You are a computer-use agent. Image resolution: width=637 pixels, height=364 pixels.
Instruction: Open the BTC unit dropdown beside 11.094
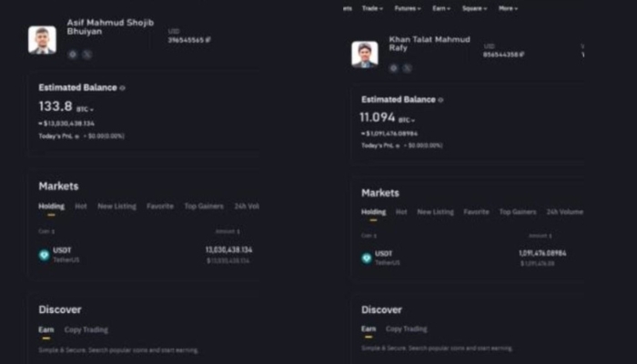point(411,120)
